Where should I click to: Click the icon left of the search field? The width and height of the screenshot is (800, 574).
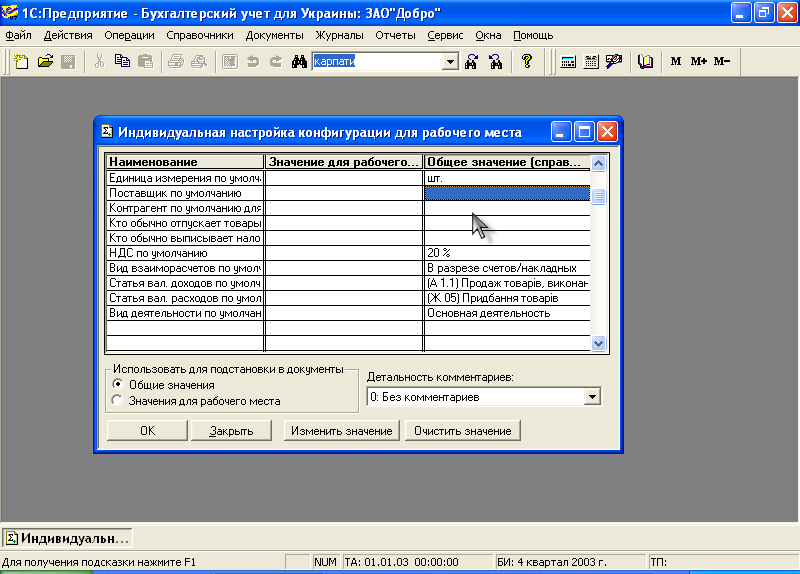click(299, 62)
